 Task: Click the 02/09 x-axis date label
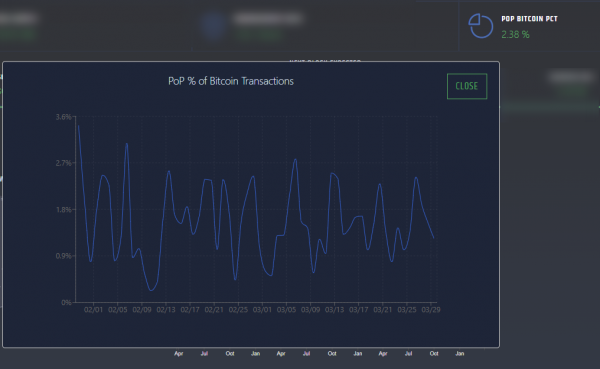click(x=142, y=310)
